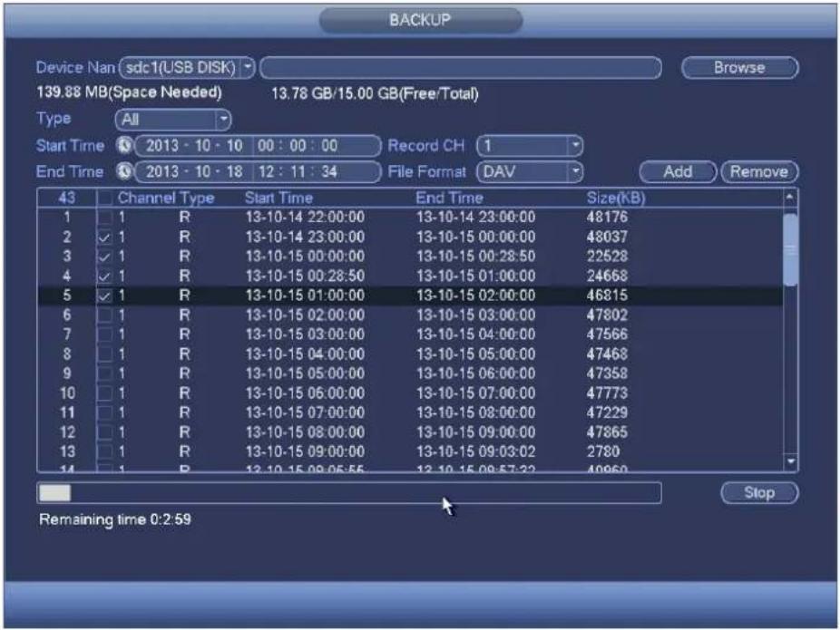This screenshot has width=840, height=630.
Task: Check the box for row 12
Action: tap(105, 432)
